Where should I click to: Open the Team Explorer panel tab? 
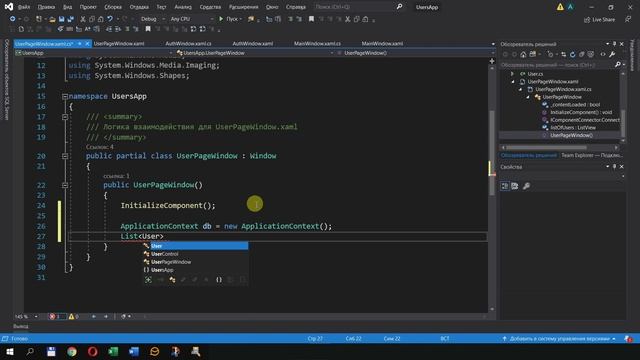(591, 156)
